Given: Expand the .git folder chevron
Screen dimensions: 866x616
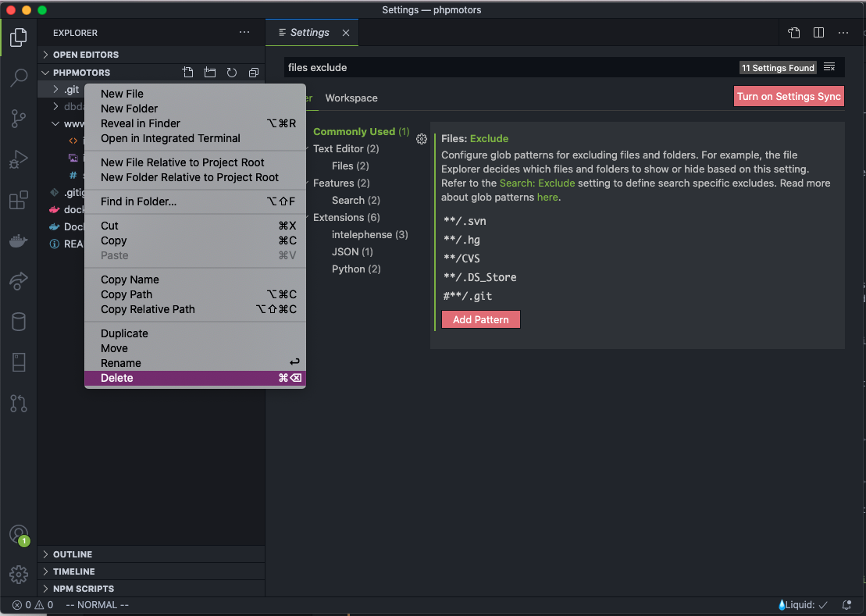Looking at the screenshot, I should tap(55, 89).
